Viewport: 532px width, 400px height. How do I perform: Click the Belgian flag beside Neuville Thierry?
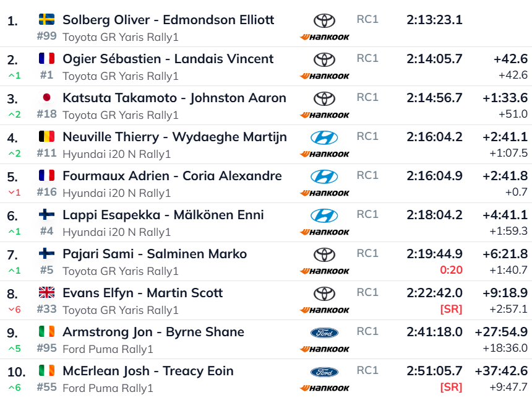coord(46,137)
